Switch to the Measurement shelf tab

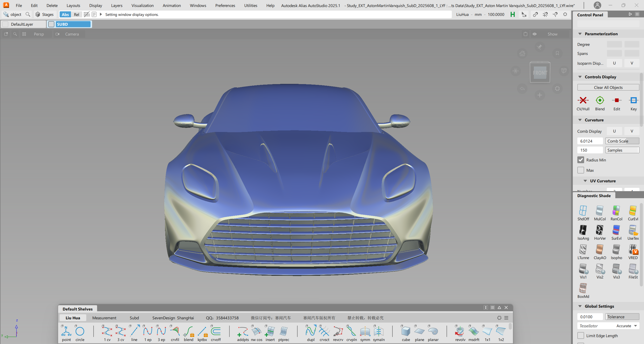[104, 318]
